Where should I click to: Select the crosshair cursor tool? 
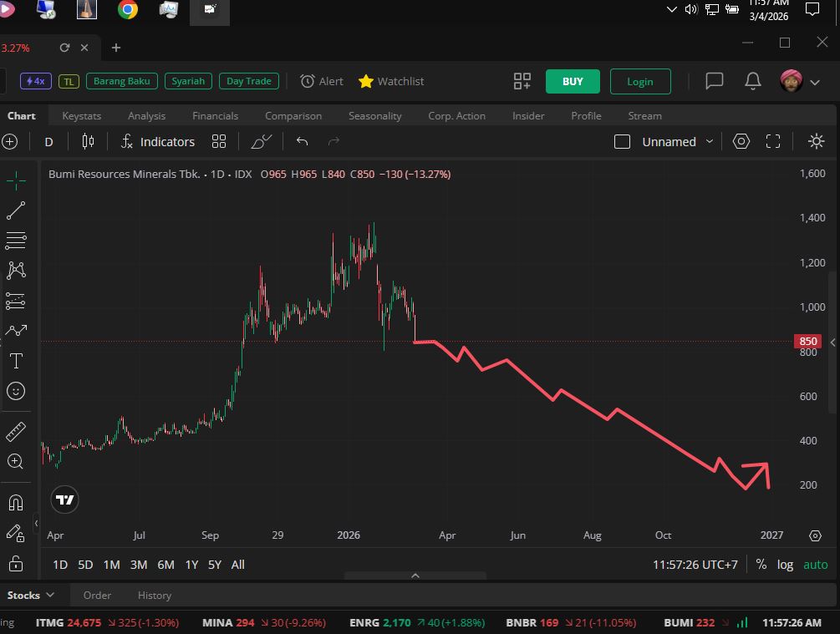pos(16,181)
